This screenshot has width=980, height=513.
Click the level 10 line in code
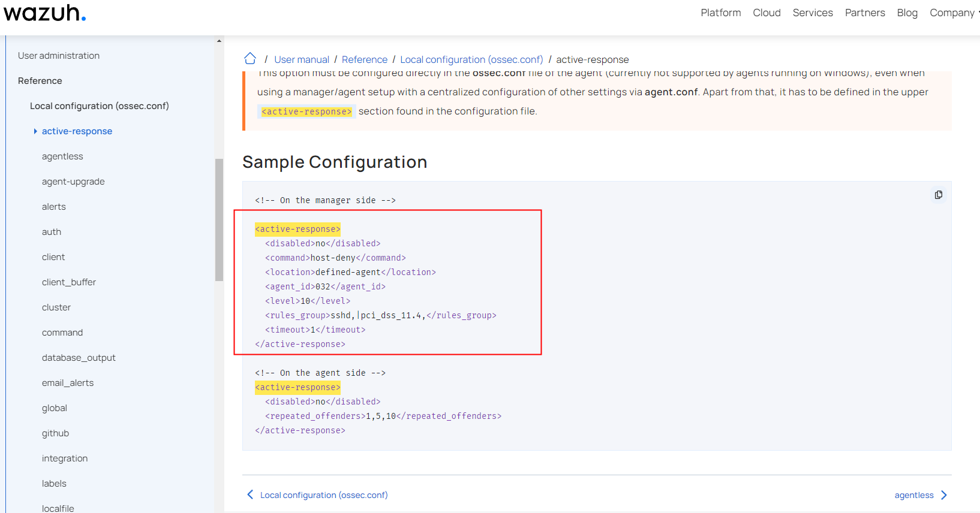(x=308, y=301)
